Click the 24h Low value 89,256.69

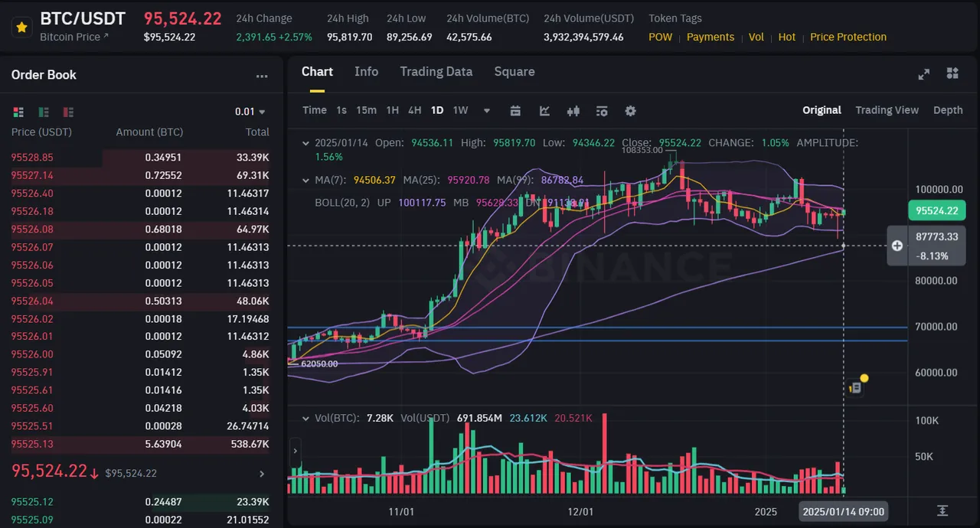click(409, 37)
